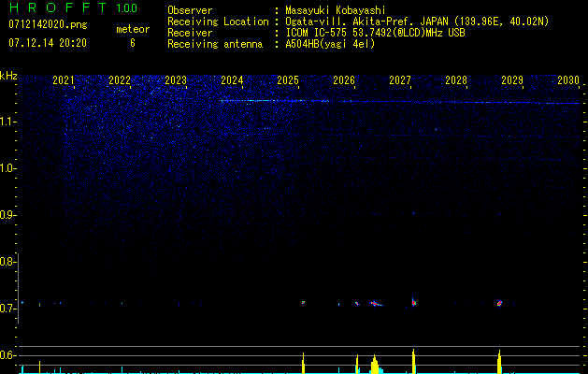Click the 0.8 frequency axis label
This screenshot has width=588, height=374.
(7, 262)
